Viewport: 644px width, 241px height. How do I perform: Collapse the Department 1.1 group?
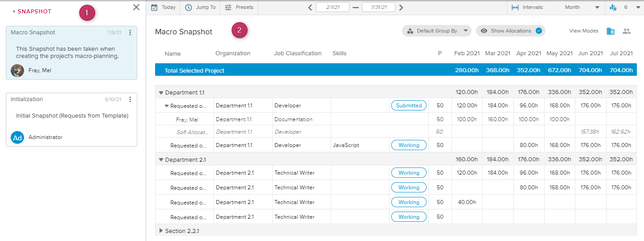pyautogui.click(x=161, y=93)
